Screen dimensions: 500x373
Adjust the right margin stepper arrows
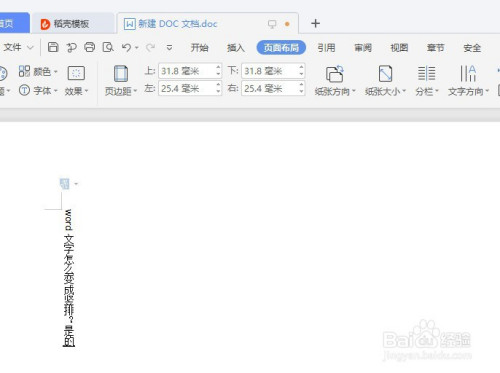[x=301, y=88]
